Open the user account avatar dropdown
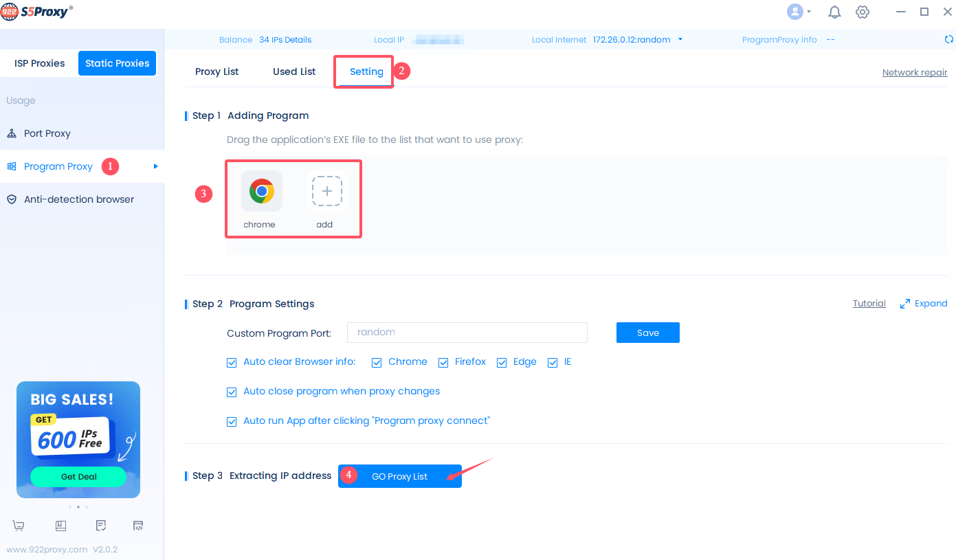Viewport: 956px width, 560px height. click(799, 12)
